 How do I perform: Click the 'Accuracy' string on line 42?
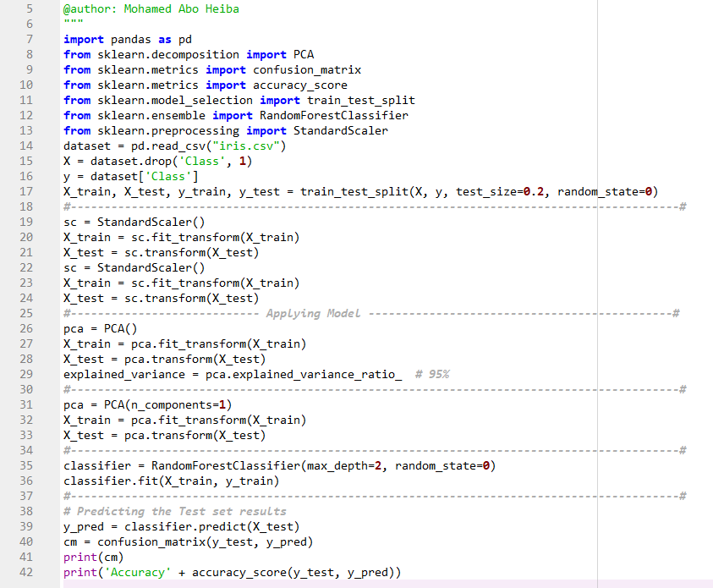[138, 573]
